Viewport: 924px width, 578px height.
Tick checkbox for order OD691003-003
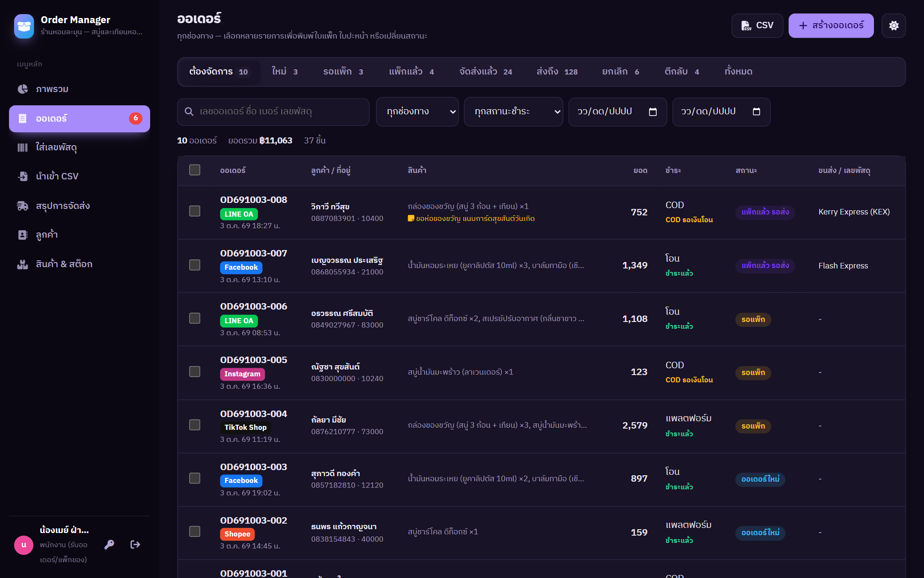pos(195,478)
